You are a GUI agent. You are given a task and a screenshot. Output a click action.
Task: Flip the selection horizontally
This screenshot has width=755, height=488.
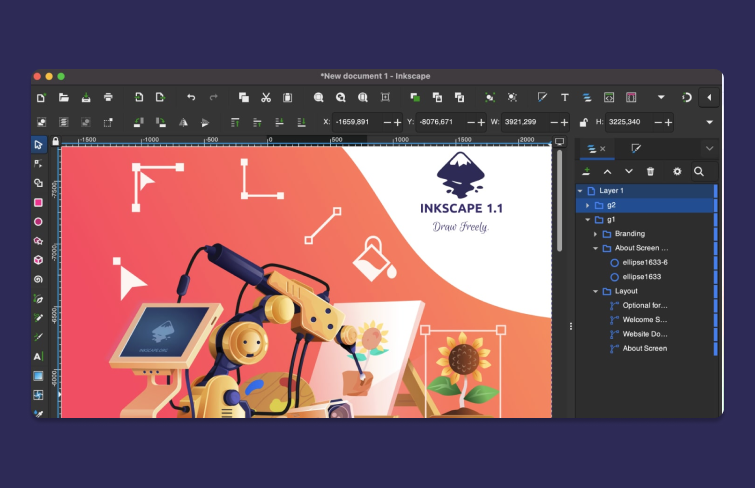coord(183,122)
